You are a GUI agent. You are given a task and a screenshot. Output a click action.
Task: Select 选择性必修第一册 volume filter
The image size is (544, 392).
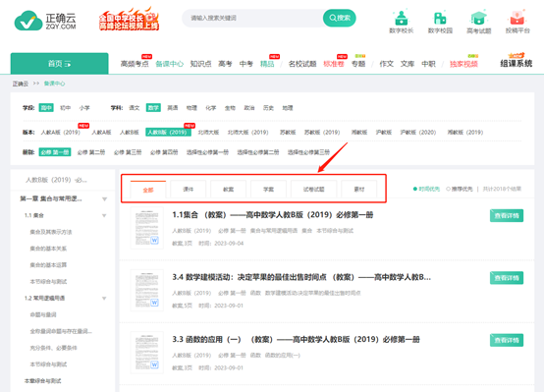(x=207, y=152)
